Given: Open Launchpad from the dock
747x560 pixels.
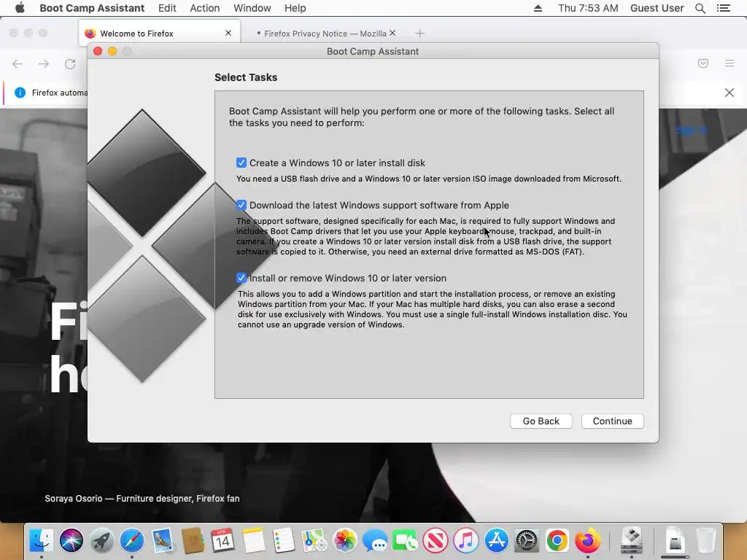Looking at the screenshot, I should [x=102, y=541].
